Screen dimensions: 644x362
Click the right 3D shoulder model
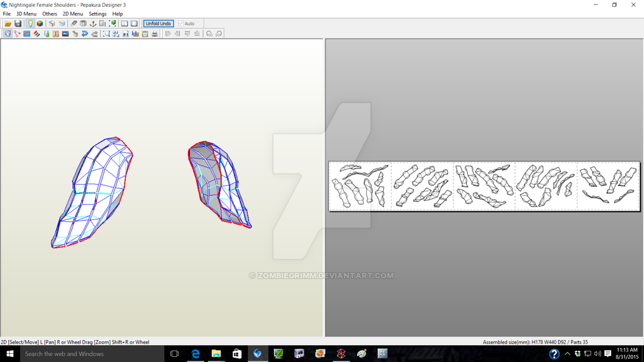(x=219, y=184)
